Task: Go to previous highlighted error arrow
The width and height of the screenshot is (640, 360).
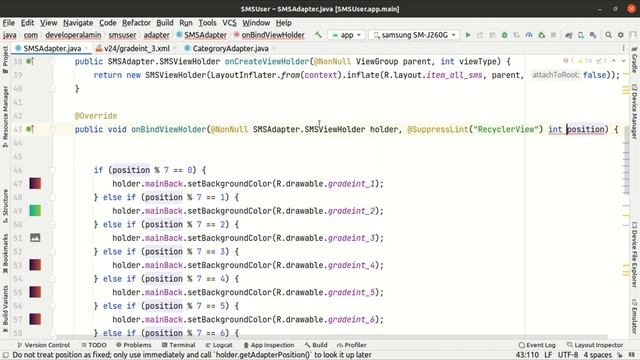Action: [613, 61]
